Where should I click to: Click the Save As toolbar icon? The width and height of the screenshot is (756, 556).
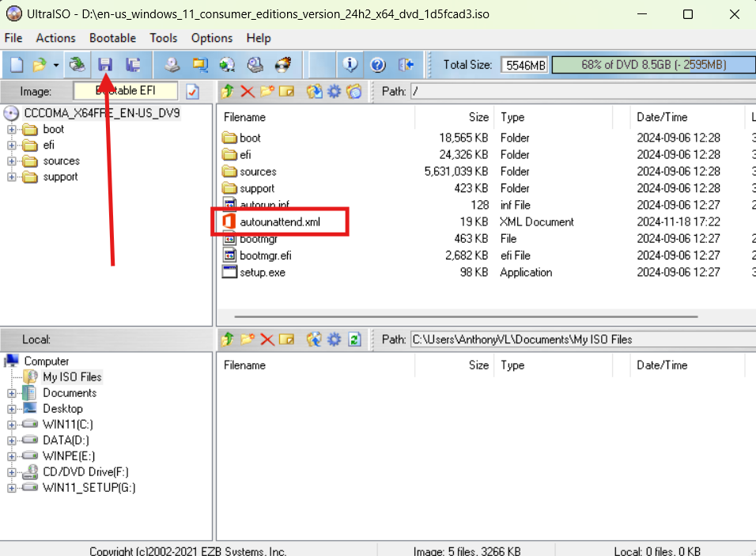pyautogui.click(x=133, y=65)
